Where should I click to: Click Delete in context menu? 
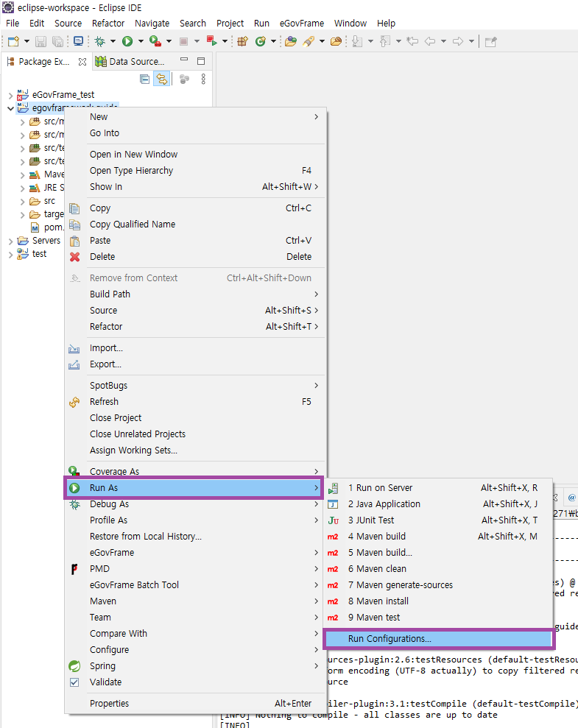pyautogui.click(x=195, y=257)
